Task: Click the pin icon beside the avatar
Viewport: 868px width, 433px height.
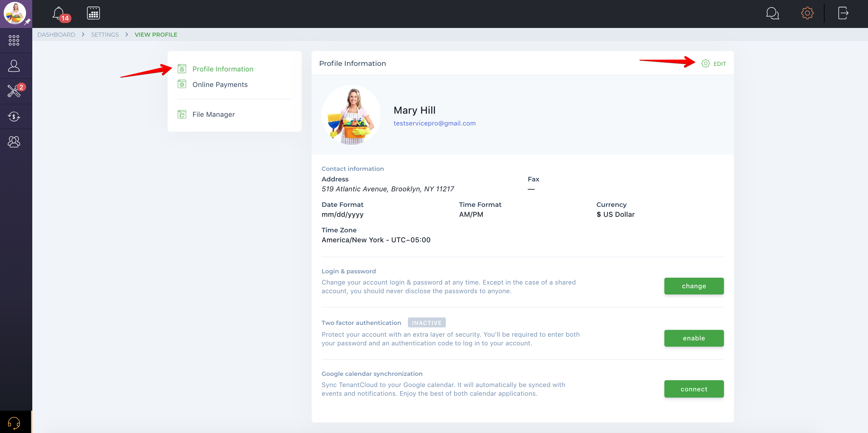Action: pyautogui.click(x=27, y=21)
